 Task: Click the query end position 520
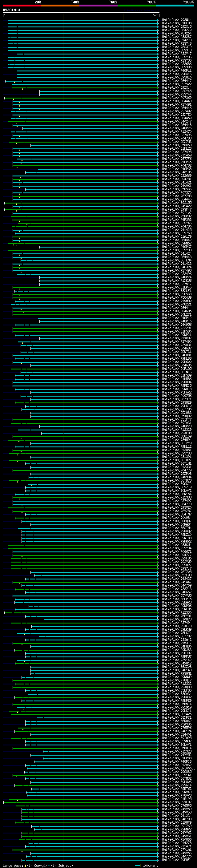pyautogui.click(x=155, y=15)
